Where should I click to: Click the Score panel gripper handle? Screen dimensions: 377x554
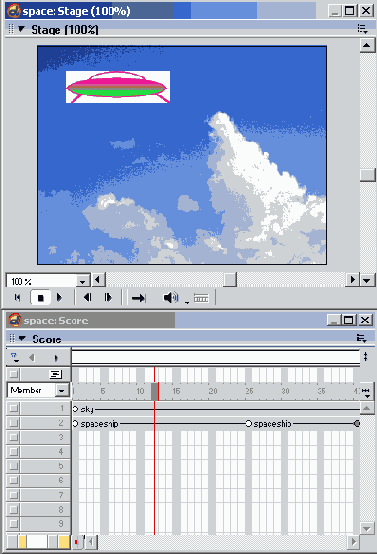point(12,338)
